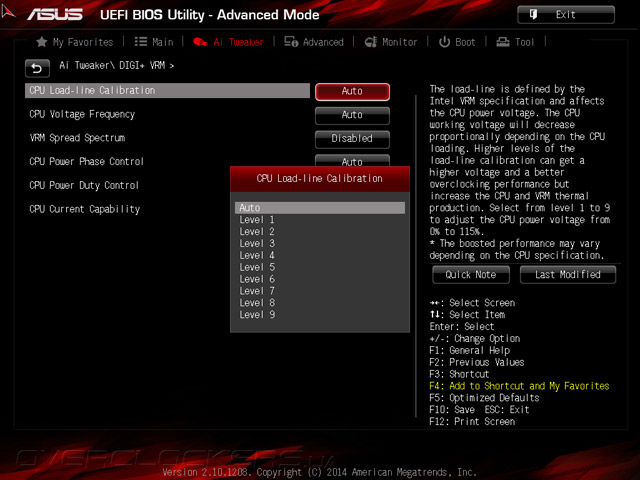Click the Version 2.10.1208 copyright text
640x480 pixels.
pyautogui.click(x=320, y=472)
